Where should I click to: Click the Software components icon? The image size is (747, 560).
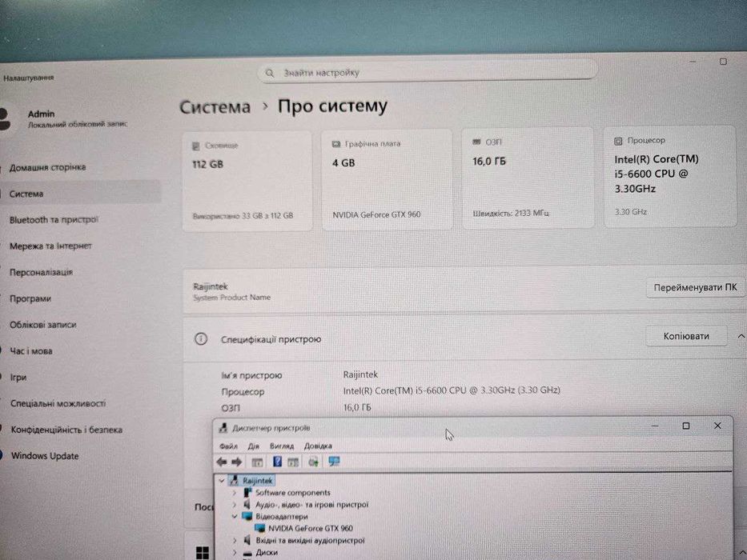247,492
